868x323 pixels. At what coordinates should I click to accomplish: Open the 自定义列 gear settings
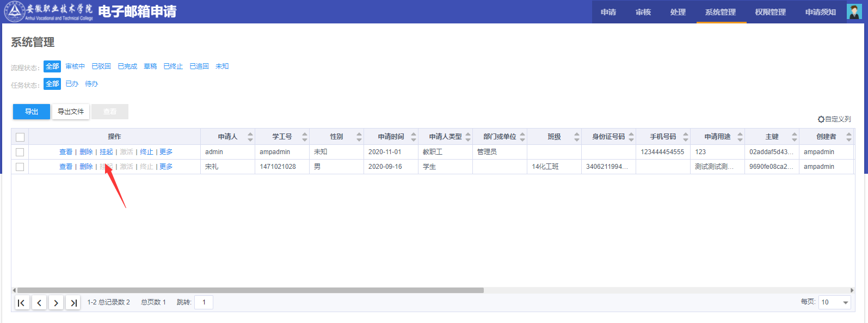pyautogui.click(x=834, y=119)
